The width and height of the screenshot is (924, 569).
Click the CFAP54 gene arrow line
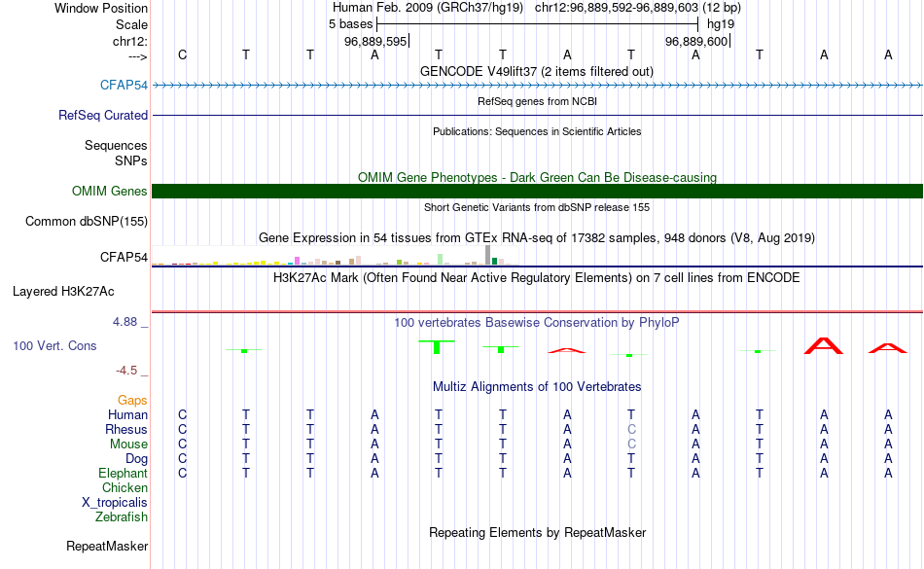(x=537, y=86)
